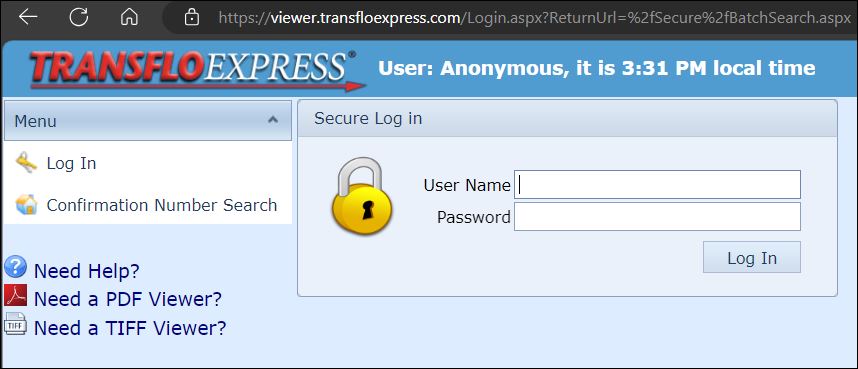
Task: Open Log In menu item
Action: [72, 164]
